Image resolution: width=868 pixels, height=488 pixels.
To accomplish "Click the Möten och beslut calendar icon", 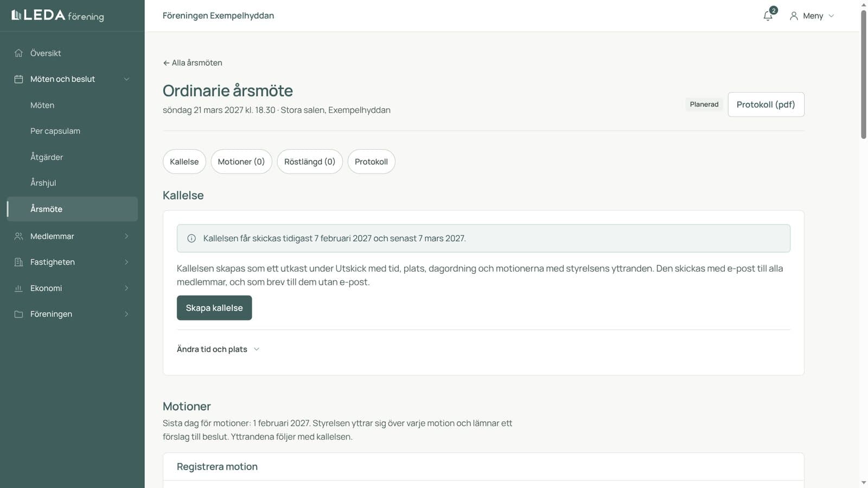I will pyautogui.click(x=18, y=79).
